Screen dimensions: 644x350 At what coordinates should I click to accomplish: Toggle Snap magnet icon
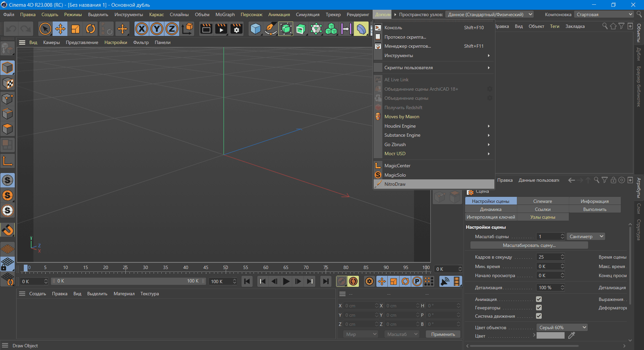[8, 230]
